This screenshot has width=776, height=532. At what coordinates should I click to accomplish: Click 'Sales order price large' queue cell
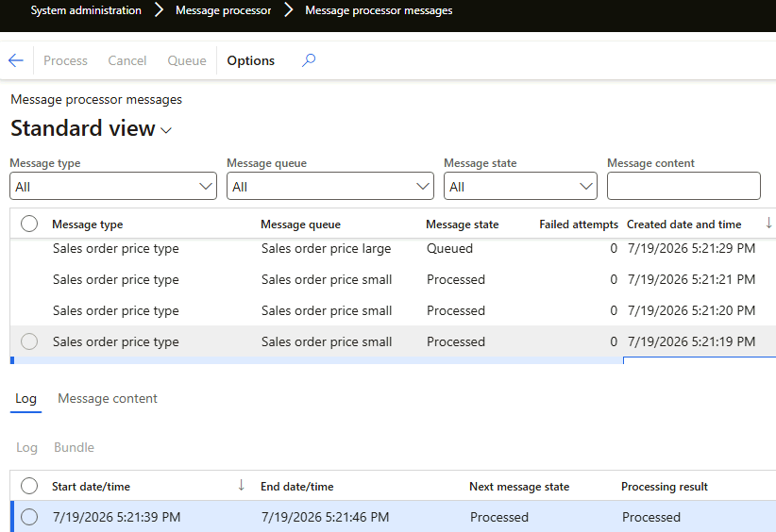tap(326, 248)
